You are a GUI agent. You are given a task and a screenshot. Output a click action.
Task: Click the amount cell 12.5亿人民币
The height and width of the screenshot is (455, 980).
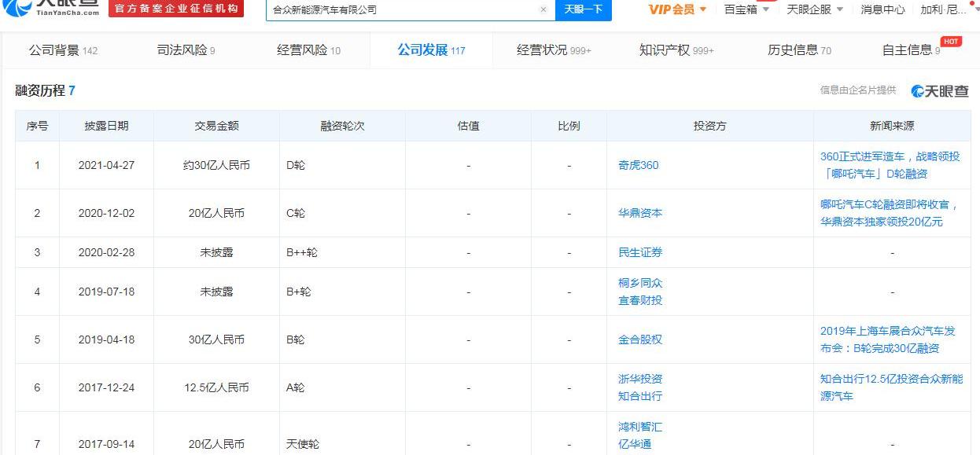point(216,387)
